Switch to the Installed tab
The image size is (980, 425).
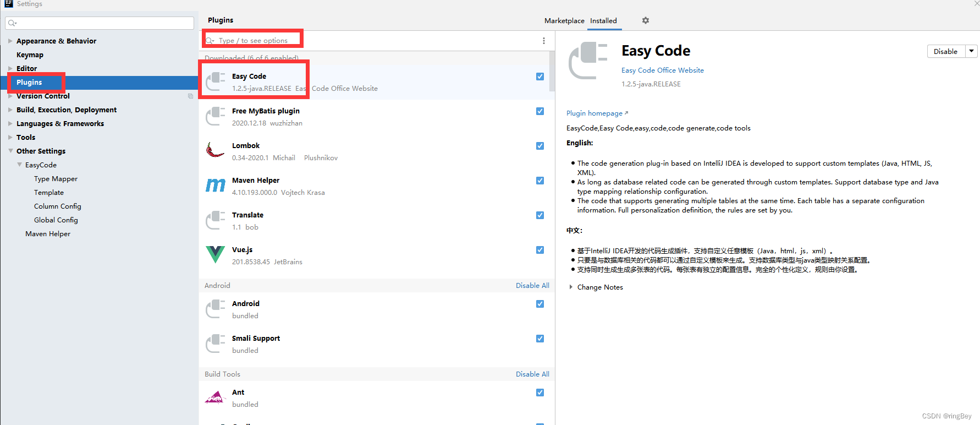(603, 20)
